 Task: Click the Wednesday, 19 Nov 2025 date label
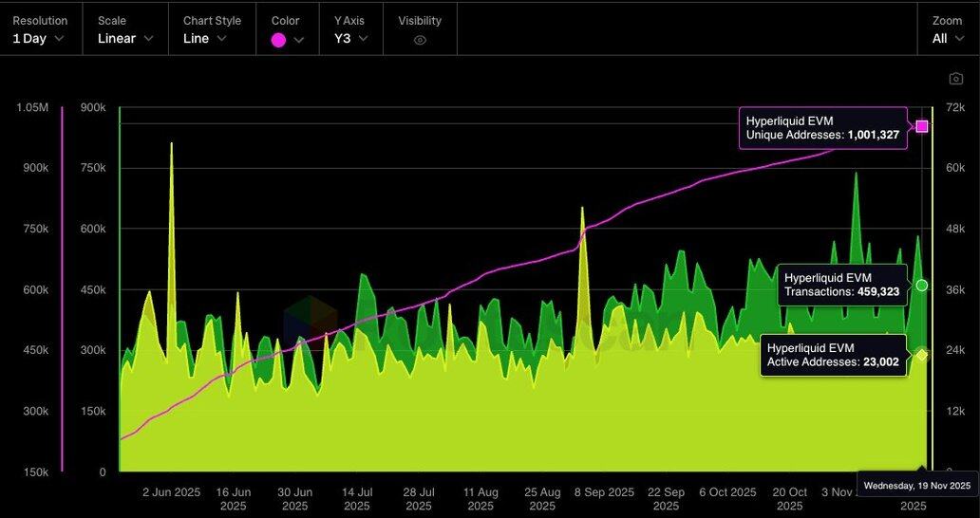916,485
